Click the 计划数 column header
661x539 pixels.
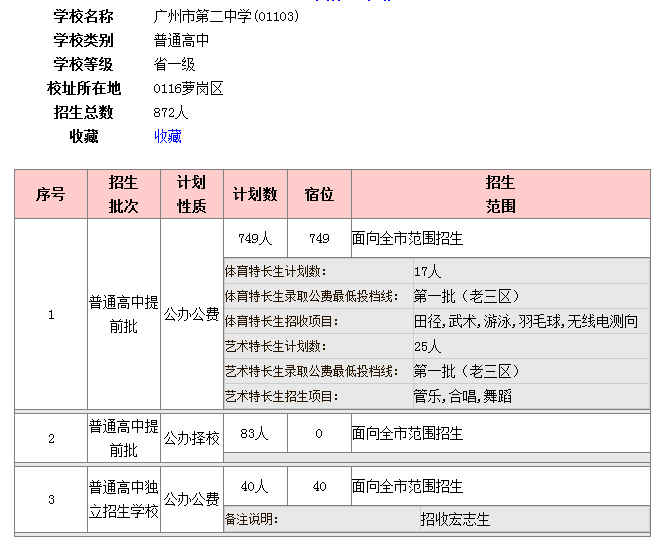[255, 194]
